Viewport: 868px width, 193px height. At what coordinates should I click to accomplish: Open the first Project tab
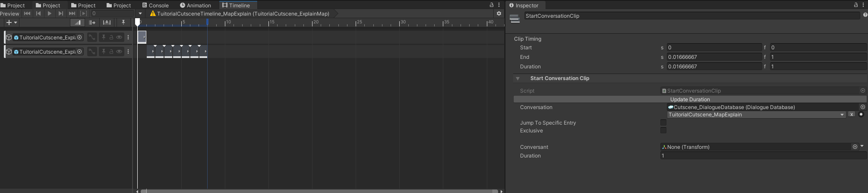13,5
